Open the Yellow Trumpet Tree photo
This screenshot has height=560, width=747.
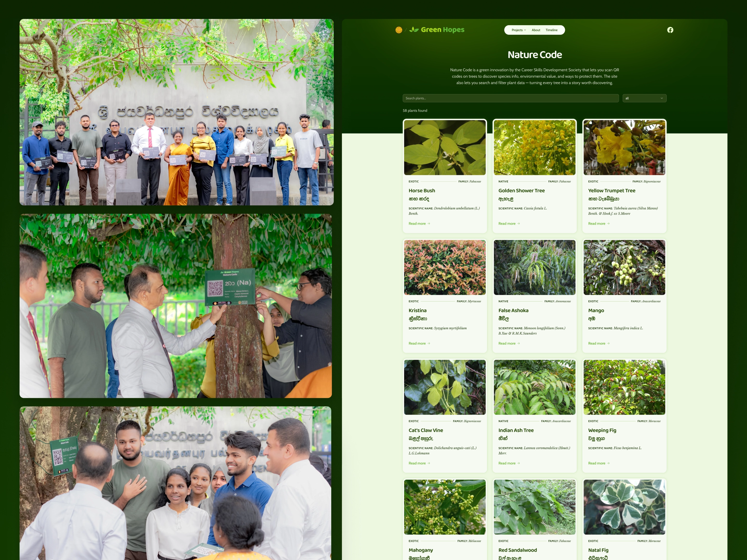(624, 148)
